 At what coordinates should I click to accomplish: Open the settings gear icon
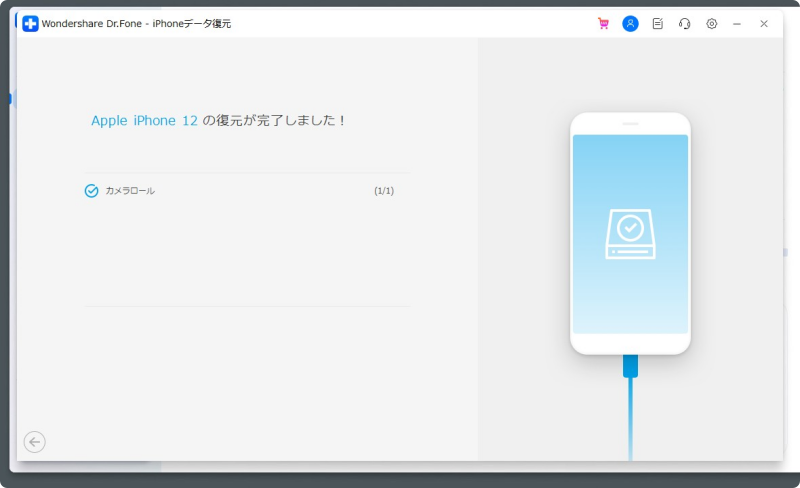click(x=712, y=23)
